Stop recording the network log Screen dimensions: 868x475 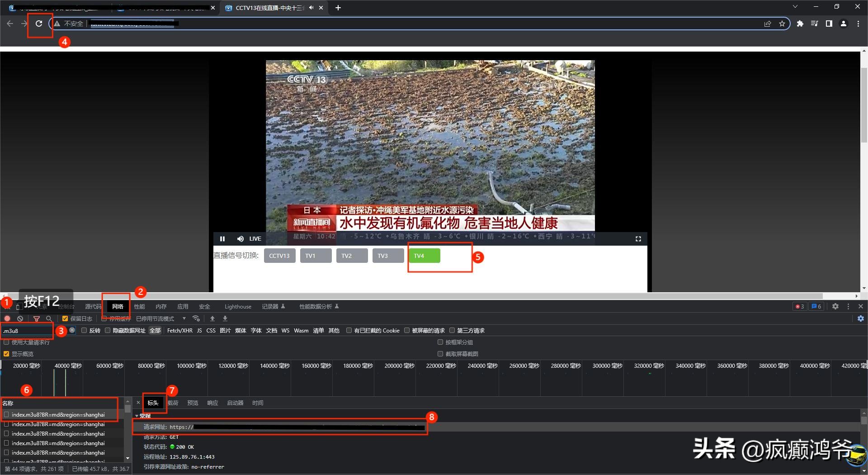pyautogui.click(x=7, y=318)
